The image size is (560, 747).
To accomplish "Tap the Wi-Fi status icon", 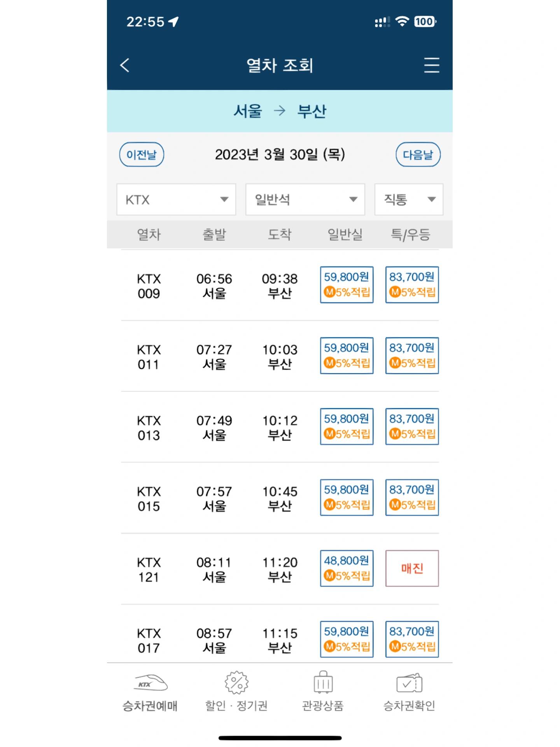I will pos(402,21).
